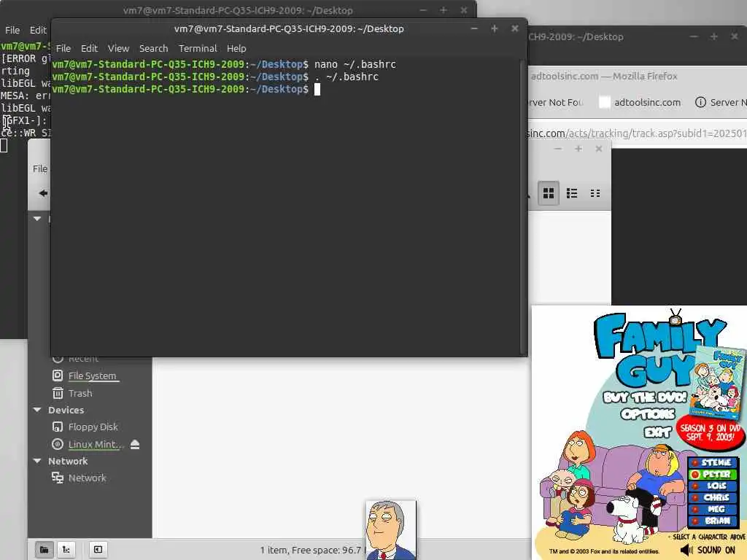Open Help menu in front terminal
The height and width of the screenshot is (560, 747).
(x=236, y=48)
